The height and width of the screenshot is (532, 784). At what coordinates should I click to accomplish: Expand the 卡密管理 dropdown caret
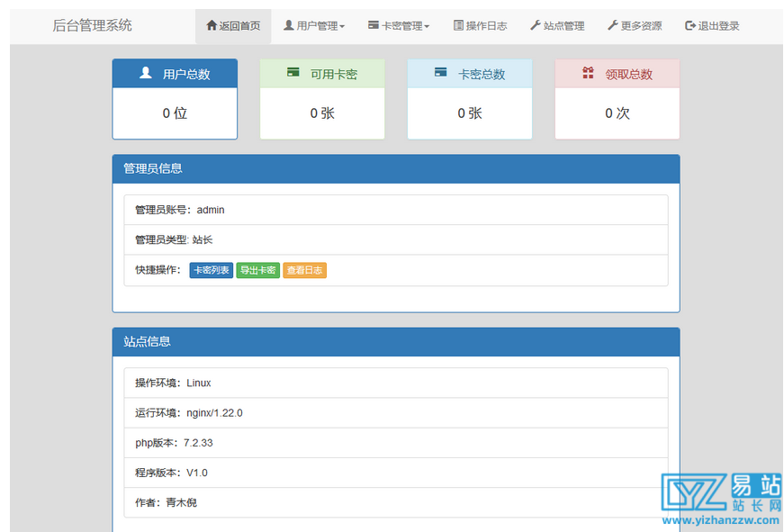pos(427,27)
